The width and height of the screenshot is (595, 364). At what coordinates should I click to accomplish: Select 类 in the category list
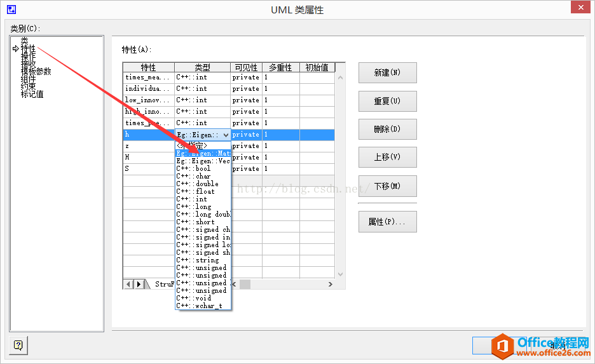24,40
